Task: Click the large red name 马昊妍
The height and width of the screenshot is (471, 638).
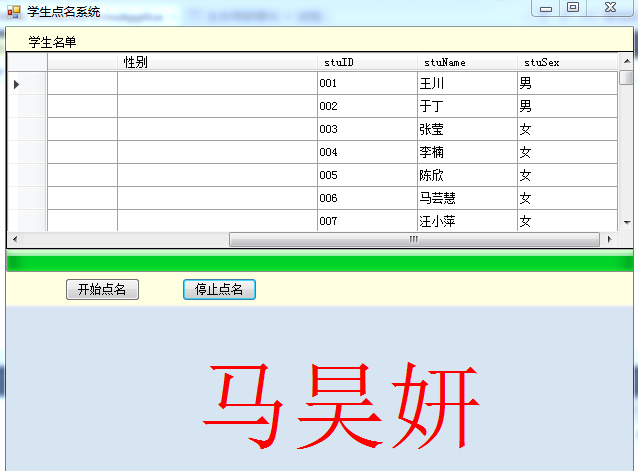Action: [x=341, y=406]
